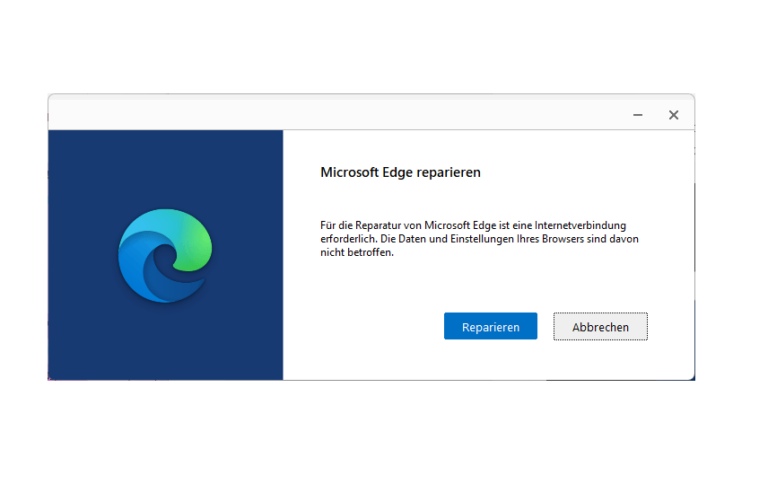The image size is (768, 502).
Task: Click the Microsoft Edge logo
Action: [x=165, y=256]
